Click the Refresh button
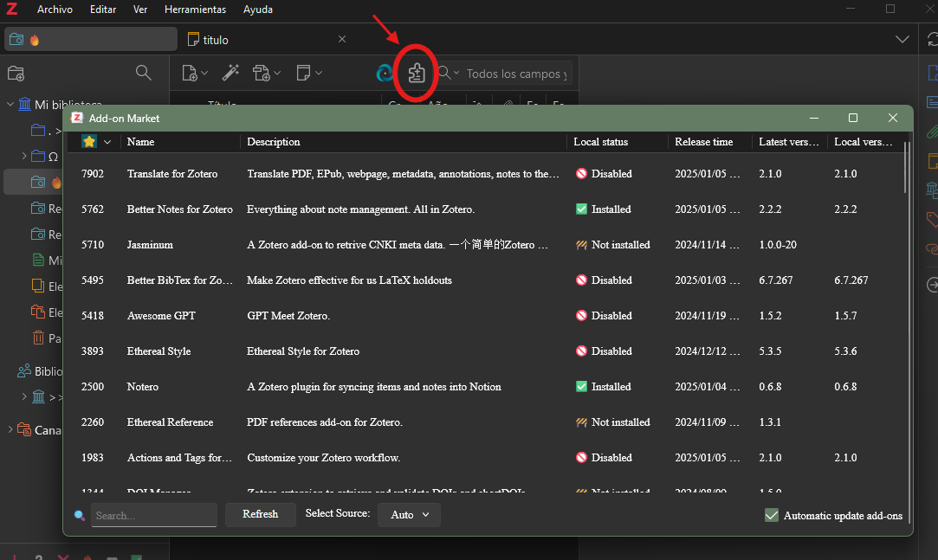The width and height of the screenshot is (938, 560). click(260, 514)
